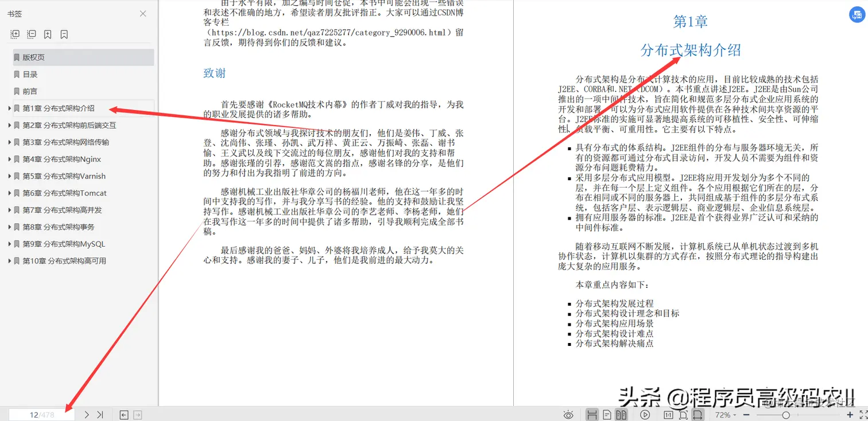Jump to 第1章 分布式架构介绍 bookmark

59,108
